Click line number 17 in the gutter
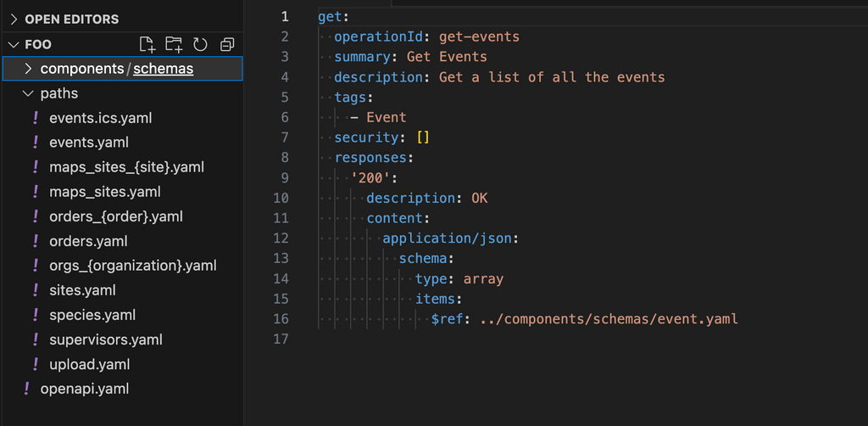Image resolution: width=868 pixels, height=426 pixels. tap(281, 339)
